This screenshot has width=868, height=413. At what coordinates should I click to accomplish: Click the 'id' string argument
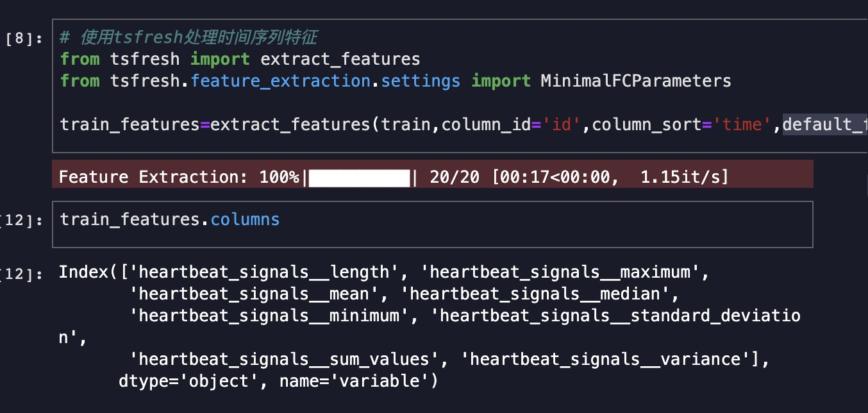tap(562, 124)
